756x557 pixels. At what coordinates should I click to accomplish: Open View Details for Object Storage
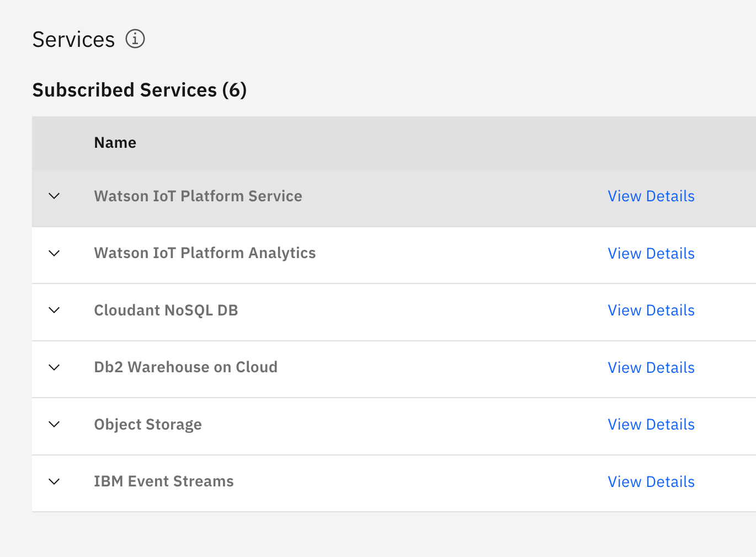[651, 425]
